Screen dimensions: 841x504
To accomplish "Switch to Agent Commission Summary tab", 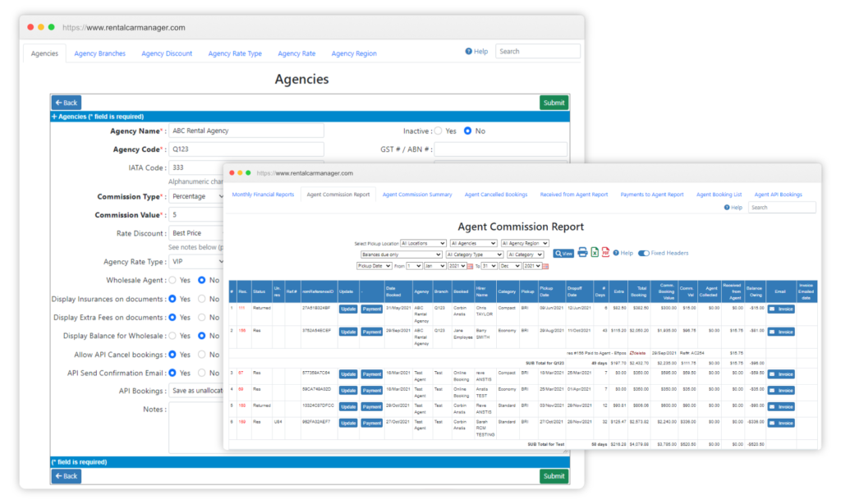I will pos(417,195).
